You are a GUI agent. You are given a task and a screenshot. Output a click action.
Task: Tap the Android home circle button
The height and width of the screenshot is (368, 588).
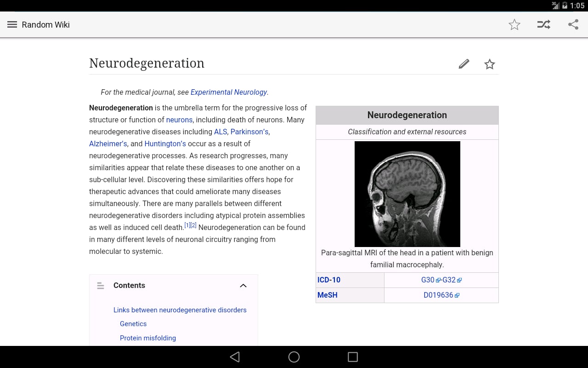tap(294, 357)
